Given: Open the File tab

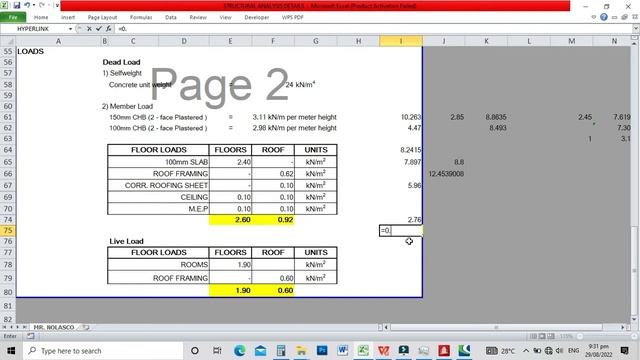Looking at the screenshot, I should click(x=13, y=18).
